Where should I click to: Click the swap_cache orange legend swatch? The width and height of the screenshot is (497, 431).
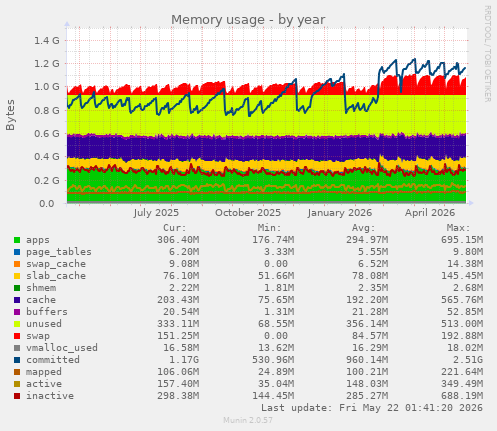[17, 264]
